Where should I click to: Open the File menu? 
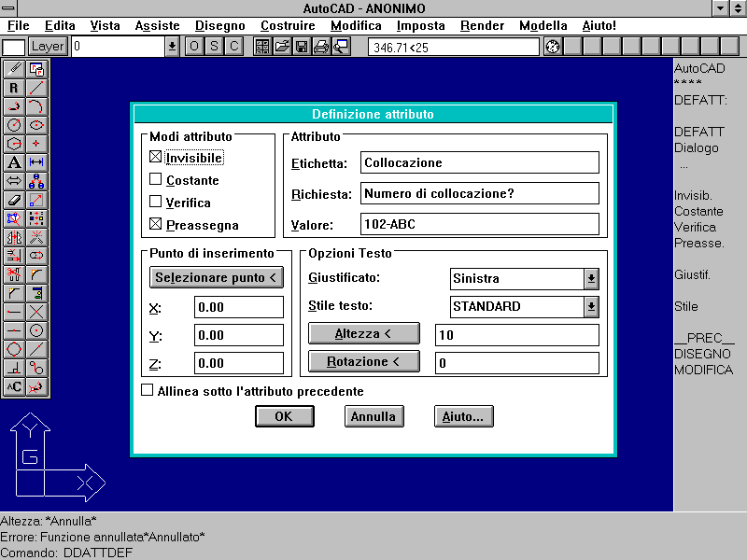pyautogui.click(x=19, y=26)
